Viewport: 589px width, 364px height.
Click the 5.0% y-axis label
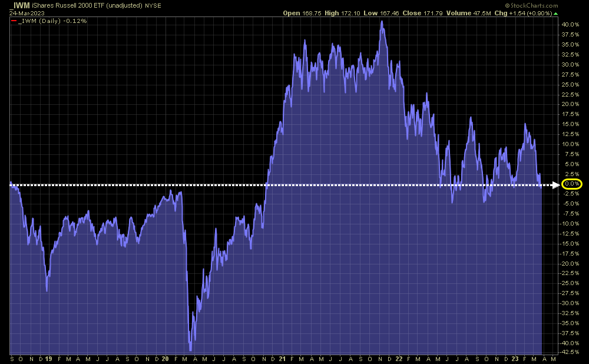572,164
